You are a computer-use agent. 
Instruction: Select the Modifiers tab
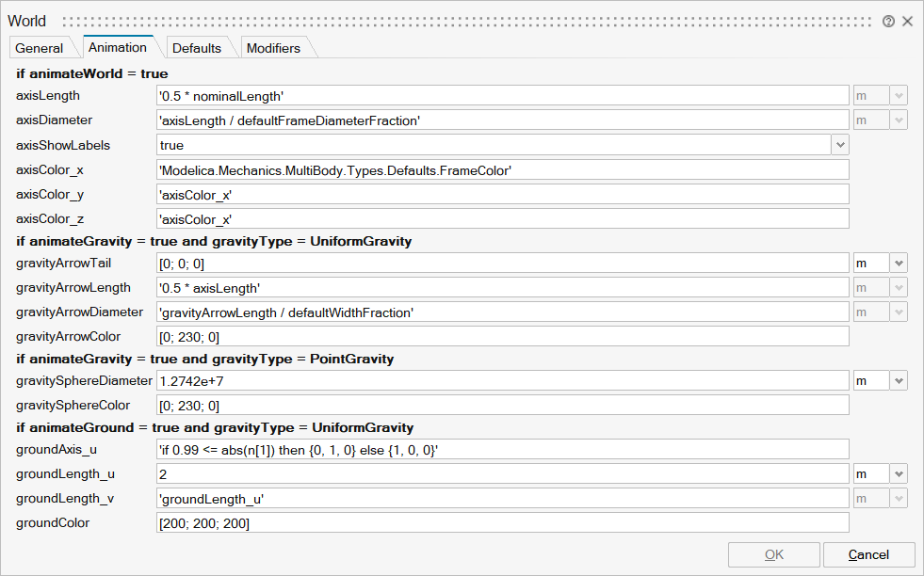[x=273, y=48]
